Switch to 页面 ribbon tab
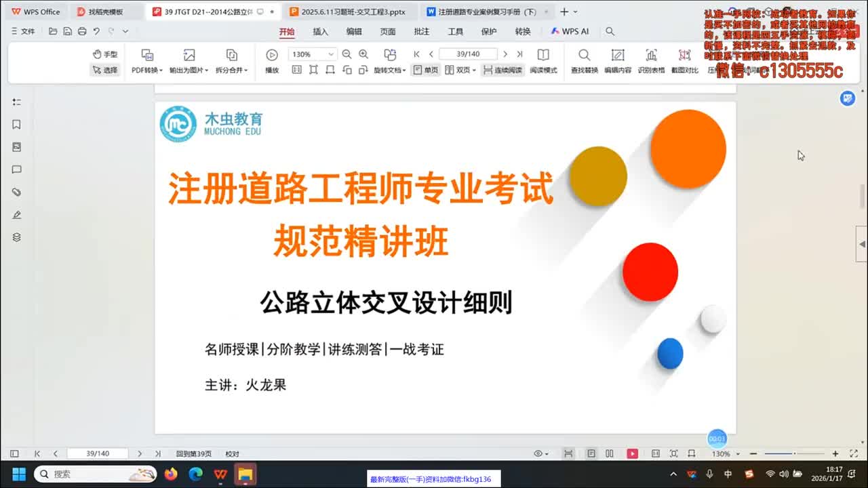Image resolution: width=868 pixels, height=488 pixels. [388, 31]
